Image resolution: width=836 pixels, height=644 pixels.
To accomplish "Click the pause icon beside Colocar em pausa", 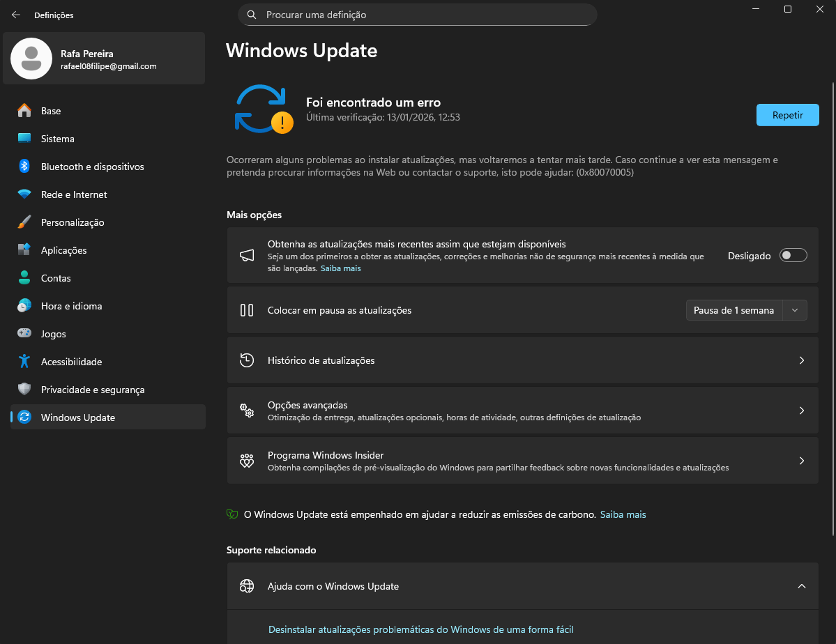I will (x=247, y=310).
